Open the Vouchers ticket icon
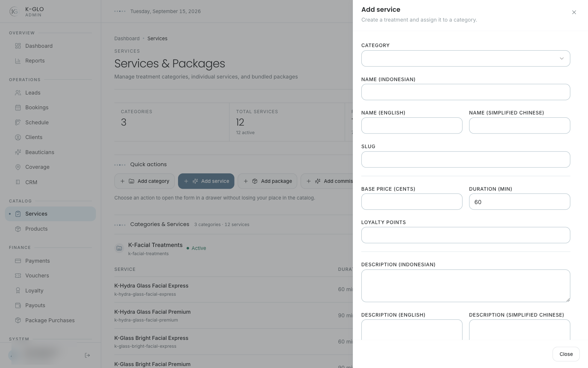588x368 pixels. pos(18,276)
